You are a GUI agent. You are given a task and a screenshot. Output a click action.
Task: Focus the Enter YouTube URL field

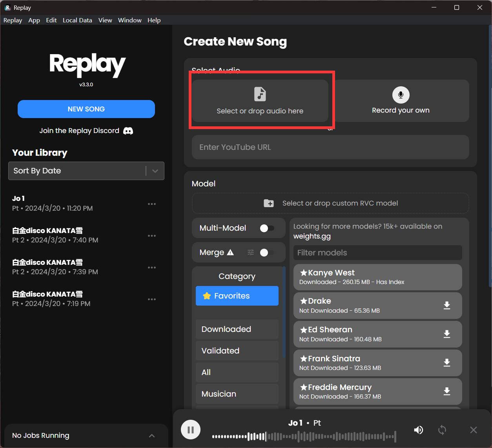330,147
